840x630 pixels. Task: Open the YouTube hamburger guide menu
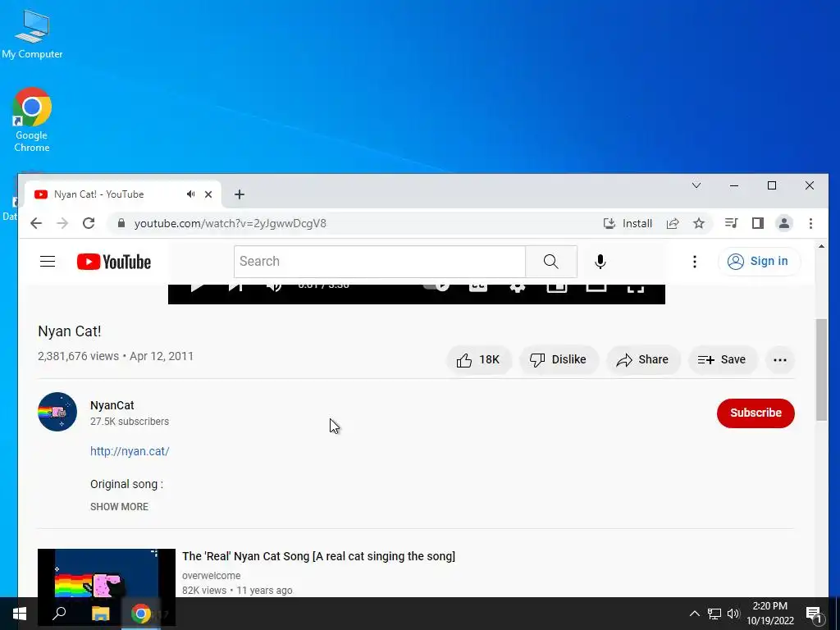click(48, 262)
